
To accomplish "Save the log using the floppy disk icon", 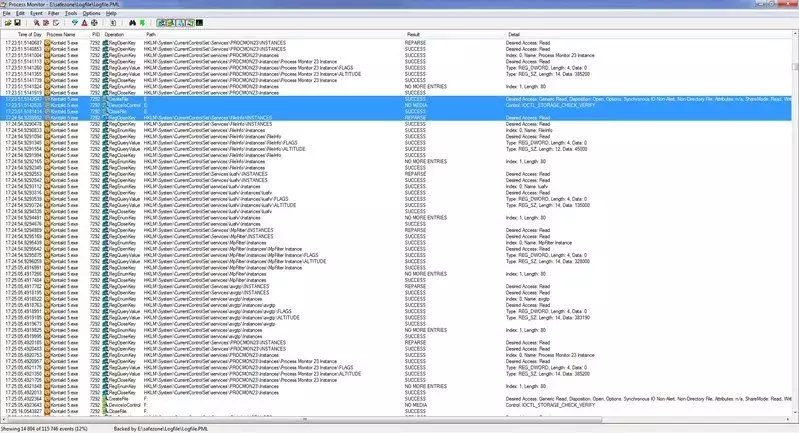I will click(x=17, y=23).
